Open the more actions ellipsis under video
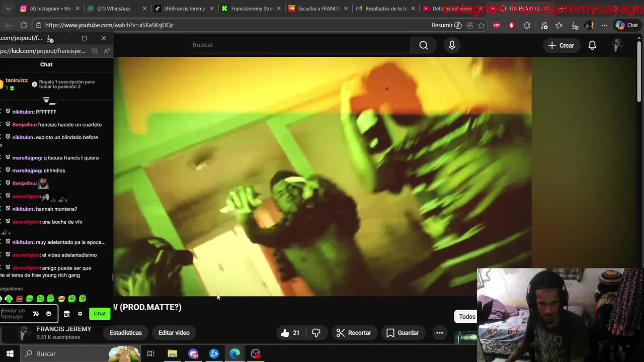This screenshot has height=362, width=644. [440, 333]
